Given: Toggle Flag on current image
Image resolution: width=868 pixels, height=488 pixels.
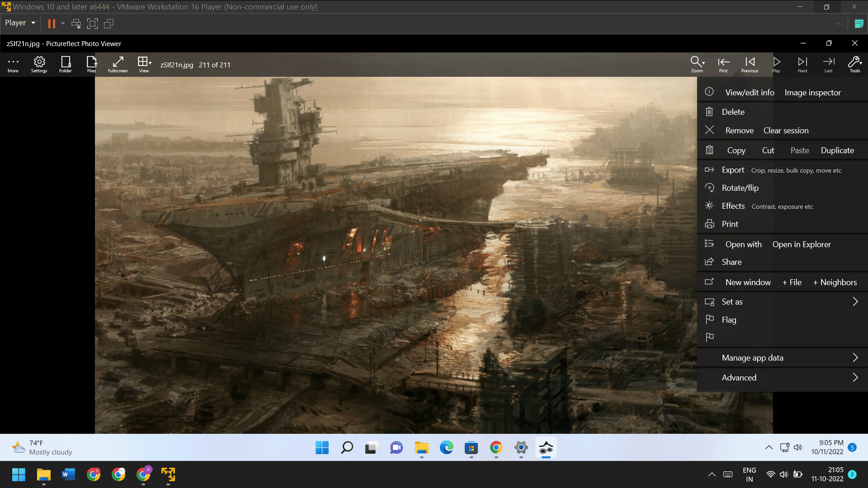Looking at the screenshot, I should click(x=728, y=319).
